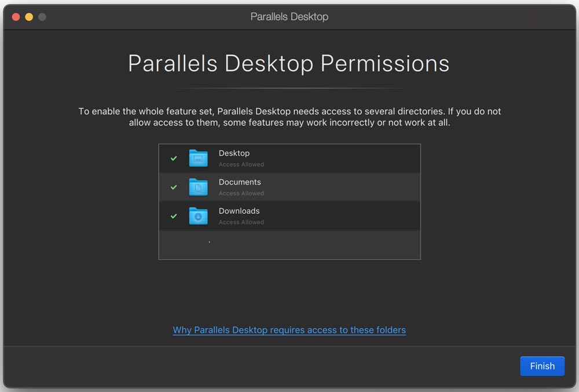Click the Parallels Desktop title bar text
The image size is (579, 392).
click(289, 17)
